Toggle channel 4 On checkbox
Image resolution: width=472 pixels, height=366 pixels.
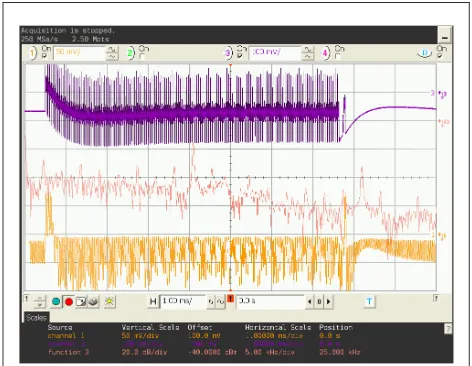click(338, 57)
